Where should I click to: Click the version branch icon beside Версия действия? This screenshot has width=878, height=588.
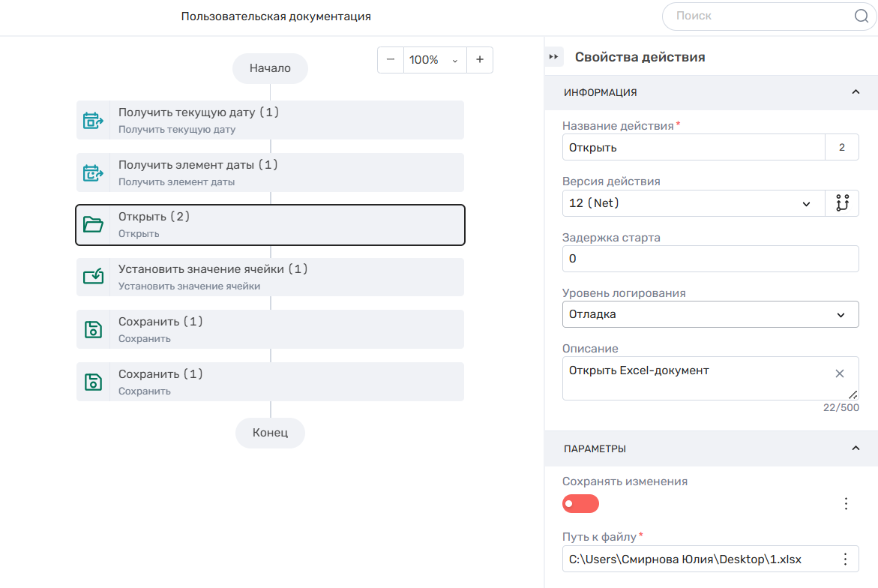pyautogui.click(x=842, y=203)
